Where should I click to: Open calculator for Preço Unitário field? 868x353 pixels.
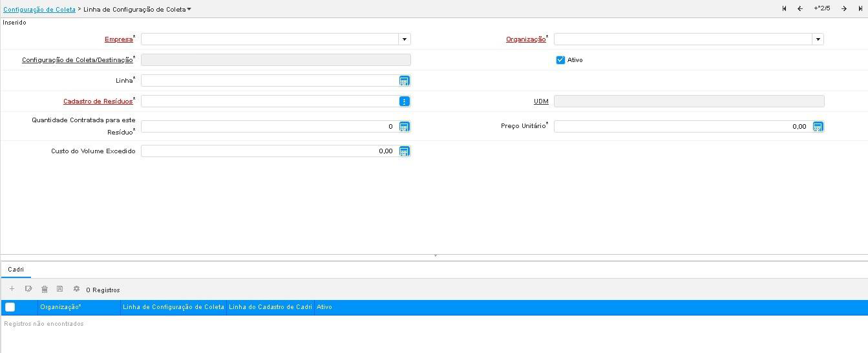[818, 127]
